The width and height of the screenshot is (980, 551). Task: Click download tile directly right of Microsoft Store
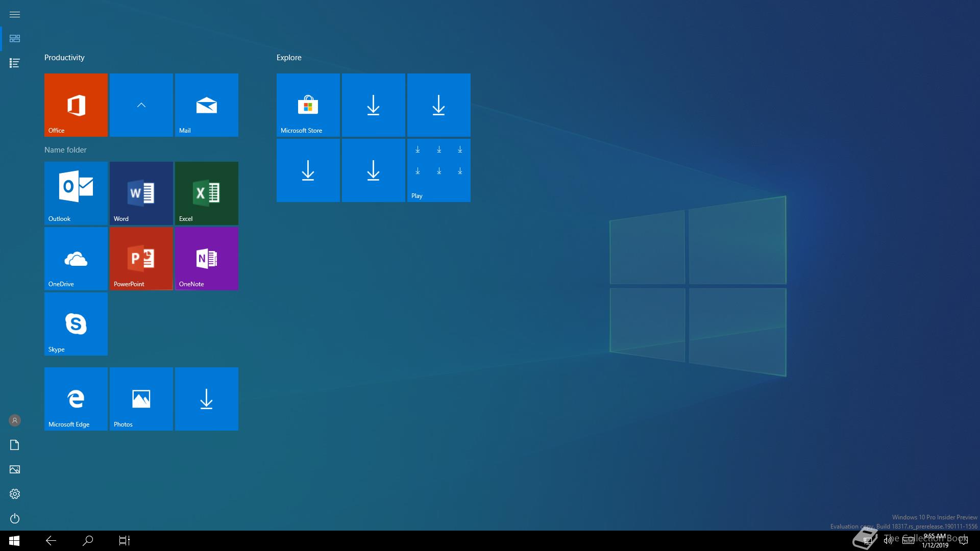pos(374,105)
